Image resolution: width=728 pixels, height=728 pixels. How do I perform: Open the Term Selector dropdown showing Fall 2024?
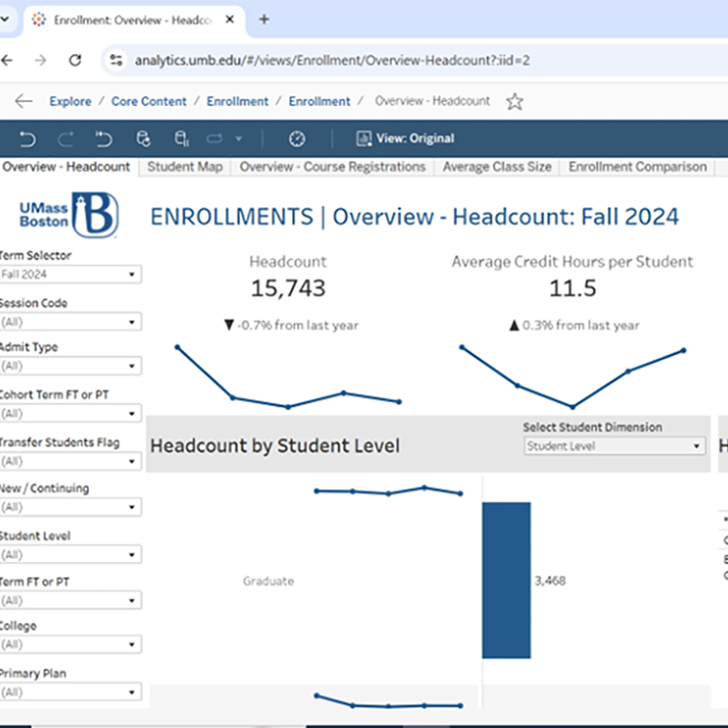tap(71, 274)
